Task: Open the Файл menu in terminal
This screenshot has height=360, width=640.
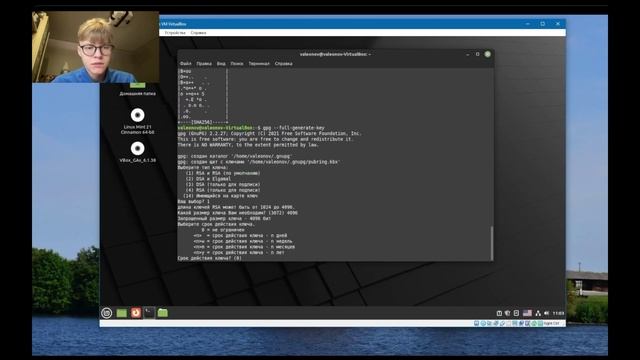Action: pyautogui.click(x=185, y=64)
